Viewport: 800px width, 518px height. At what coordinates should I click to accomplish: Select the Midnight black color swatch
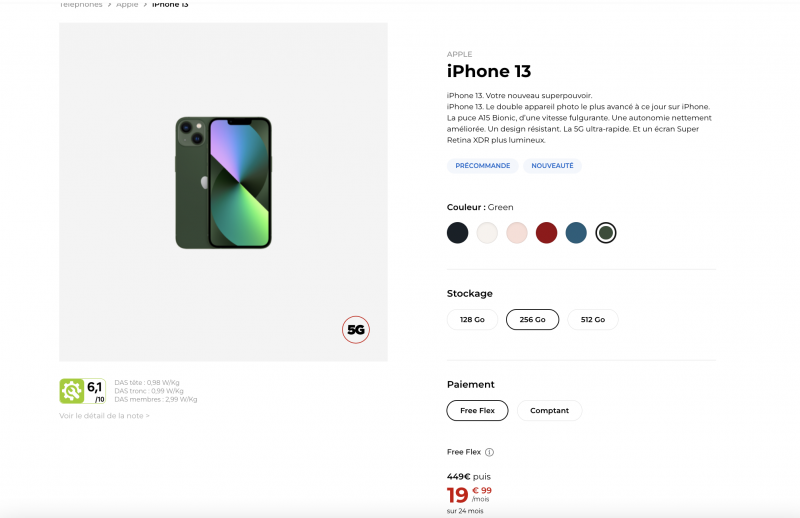pos(458,233)
